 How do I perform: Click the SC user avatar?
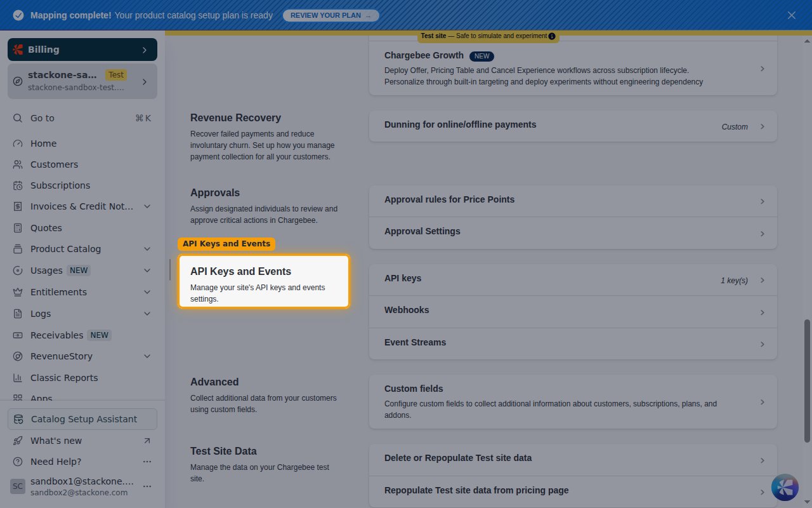(18, 486)
